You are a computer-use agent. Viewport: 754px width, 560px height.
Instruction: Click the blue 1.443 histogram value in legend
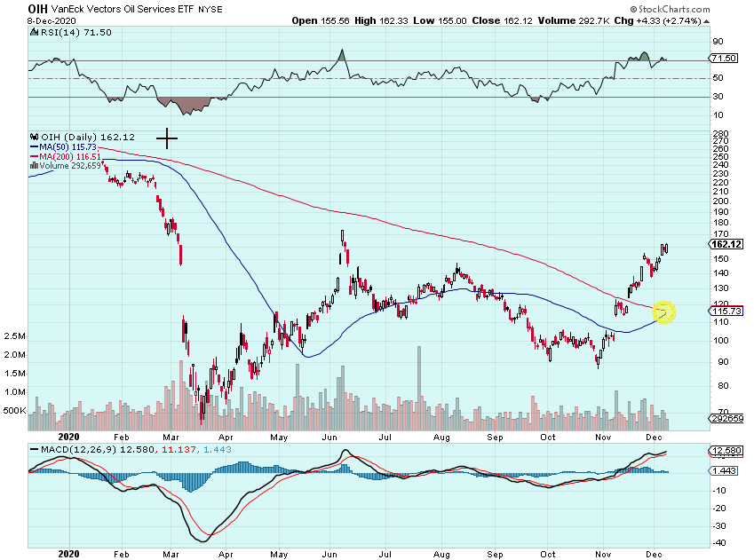[x=217, y=449]
